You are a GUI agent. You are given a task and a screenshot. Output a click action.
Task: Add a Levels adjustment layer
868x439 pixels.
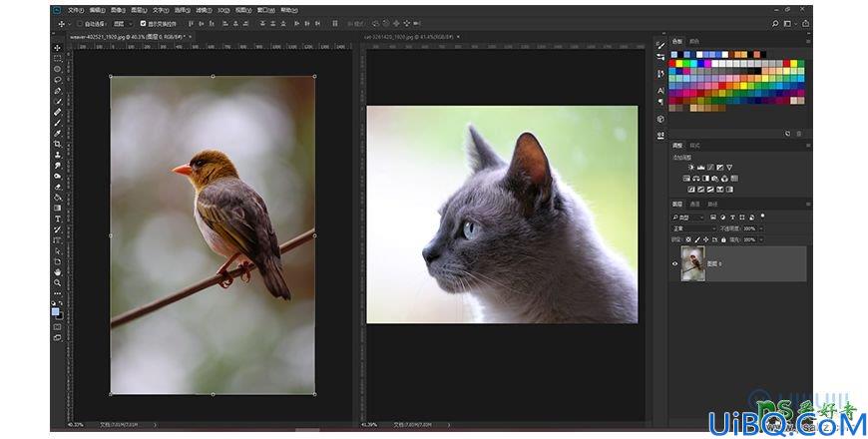coord(700,168)
